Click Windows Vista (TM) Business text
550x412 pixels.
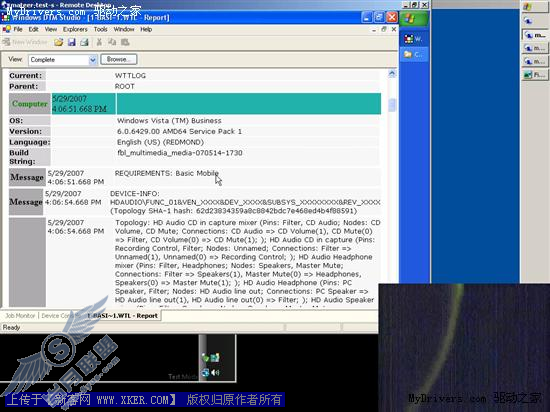click(169, 121)
